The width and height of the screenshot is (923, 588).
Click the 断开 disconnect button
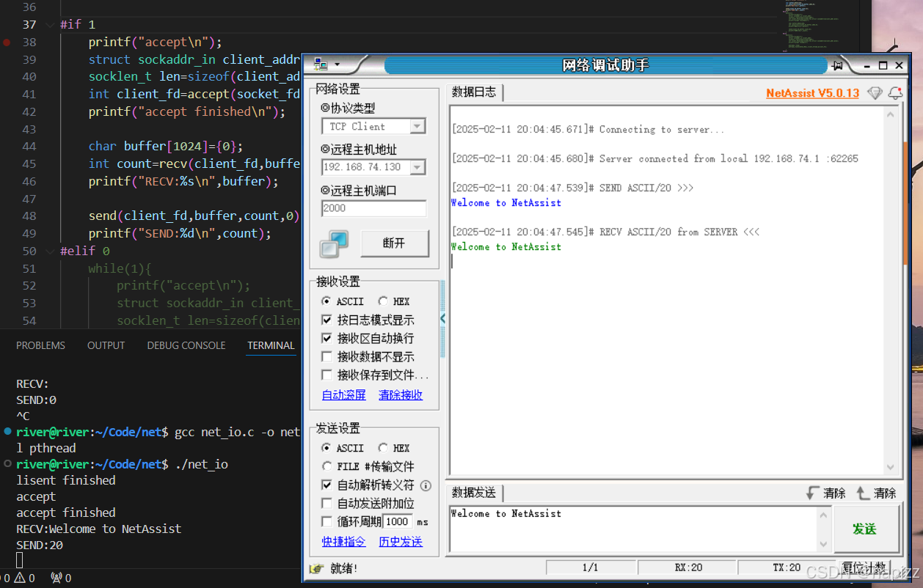pyautogui.click(x=395, y=243)
